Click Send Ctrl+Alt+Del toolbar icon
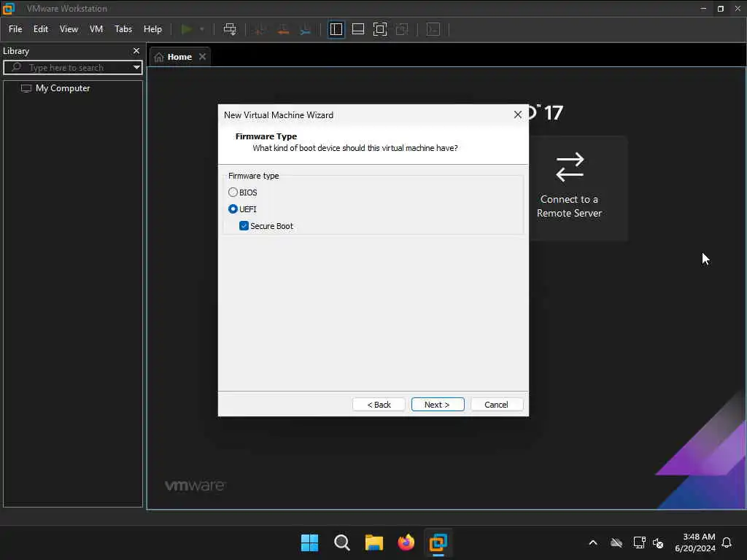This screenshot has height=560, width=747. (230, 29)
